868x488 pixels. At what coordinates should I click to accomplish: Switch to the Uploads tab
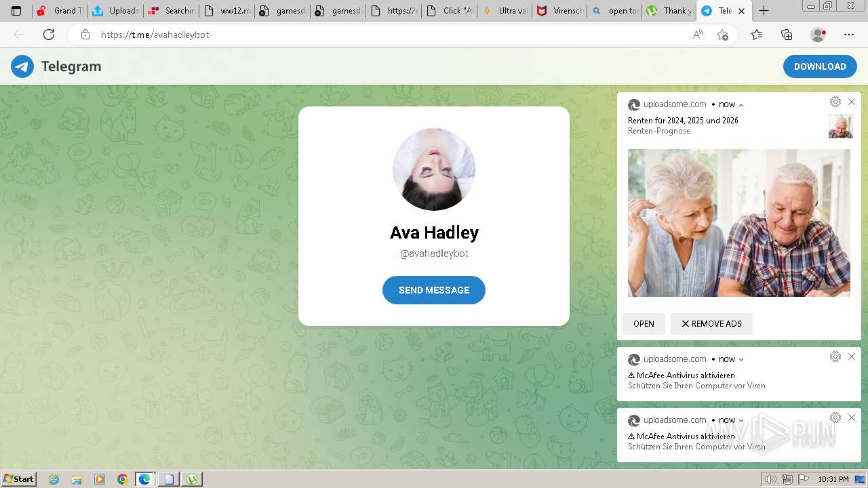(x=115, y=11)
